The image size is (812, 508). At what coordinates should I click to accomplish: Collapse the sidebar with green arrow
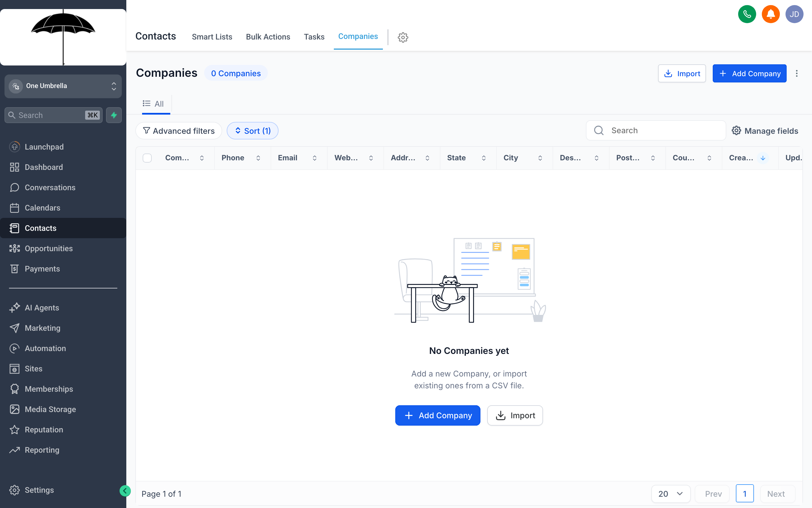125,491
